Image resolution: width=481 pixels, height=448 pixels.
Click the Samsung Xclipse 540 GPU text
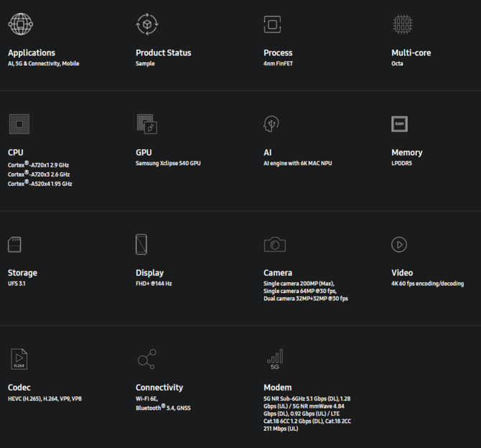(x=168, y=163)
